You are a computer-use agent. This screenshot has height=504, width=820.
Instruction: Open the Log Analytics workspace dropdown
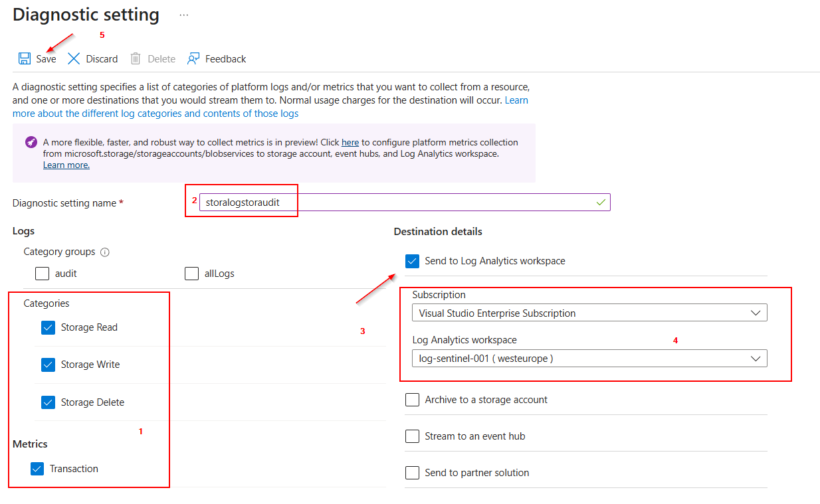(x=589, y=359)
